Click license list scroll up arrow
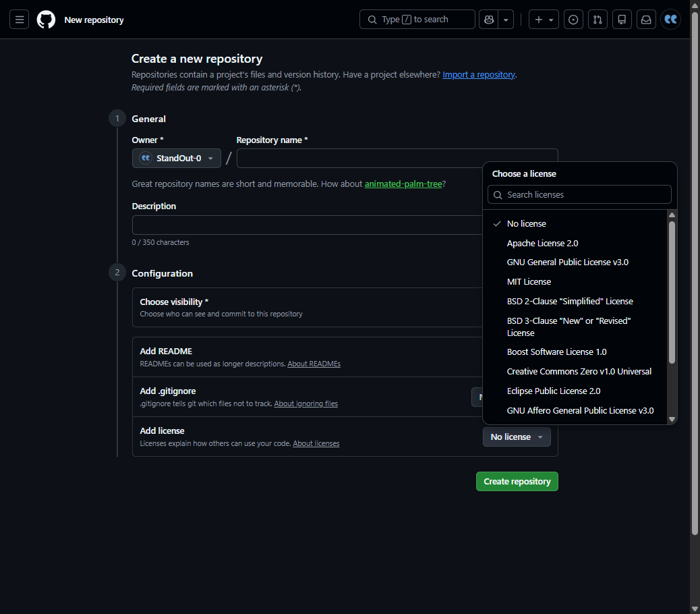 [672, 215]
